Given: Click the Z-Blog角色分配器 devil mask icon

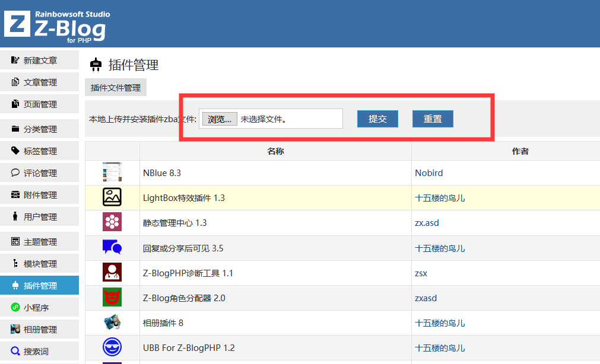Looking at the screenshot, I should coord(112,297).
